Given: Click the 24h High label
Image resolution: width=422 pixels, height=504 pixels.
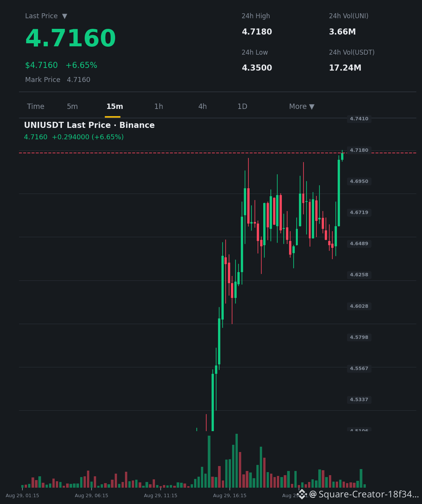Looking at the screenshot, I should click(256, 16).
